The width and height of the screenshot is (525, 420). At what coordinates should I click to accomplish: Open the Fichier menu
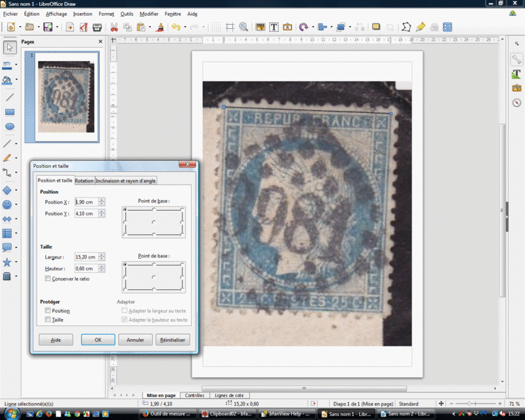pyautogui.click(x=10, y=14)
